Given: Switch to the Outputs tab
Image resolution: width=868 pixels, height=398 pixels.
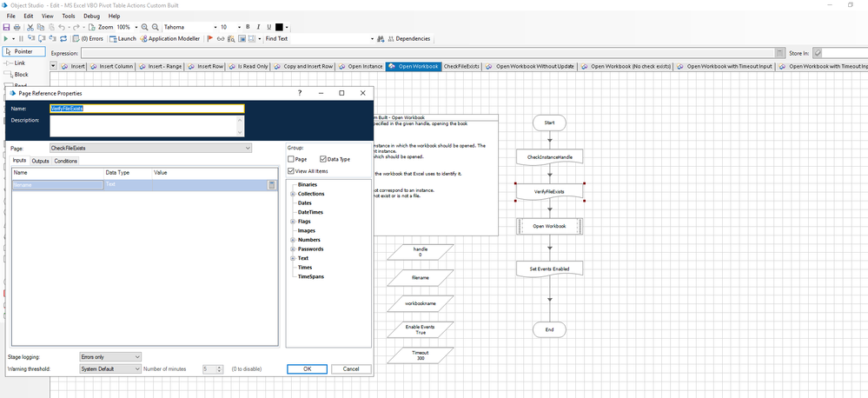Looking at the screenshot, I should click(x=41, y=161).
